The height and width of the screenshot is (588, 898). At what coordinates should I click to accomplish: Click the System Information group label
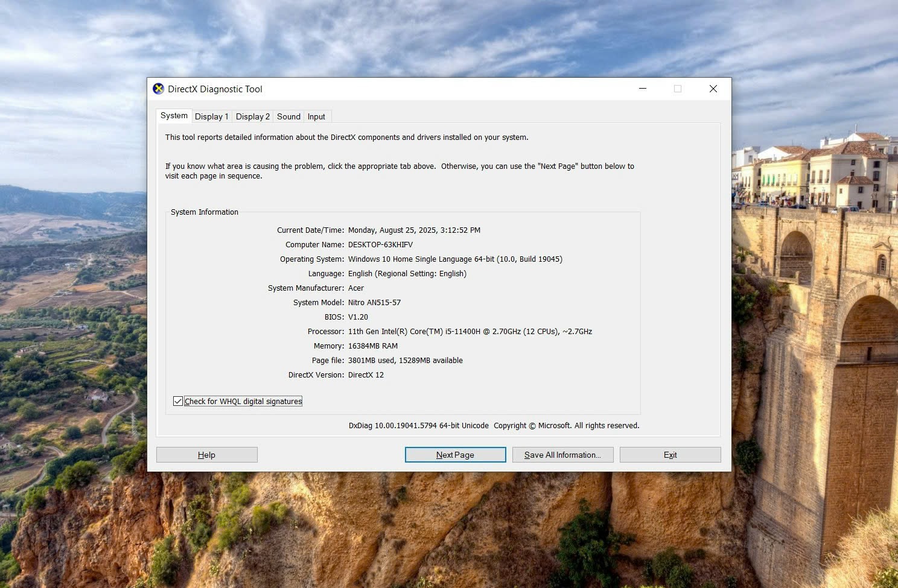(205, 212)
